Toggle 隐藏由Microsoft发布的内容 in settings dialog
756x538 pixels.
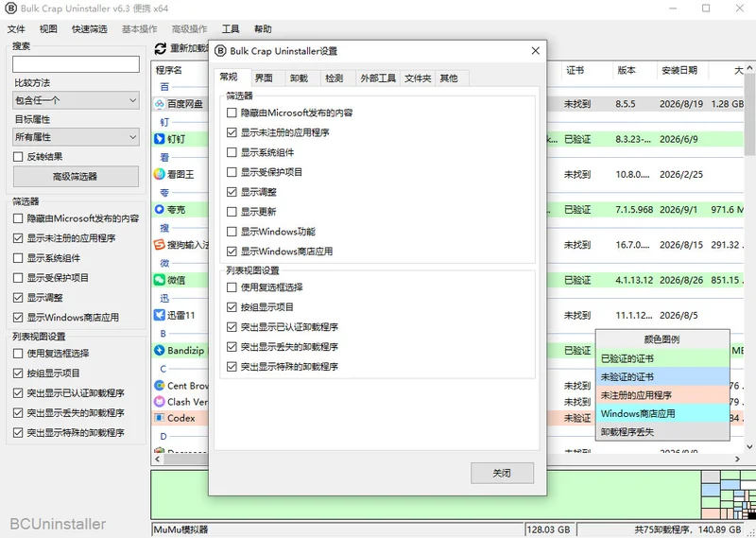pyautogui.click(x=232, y=113)
